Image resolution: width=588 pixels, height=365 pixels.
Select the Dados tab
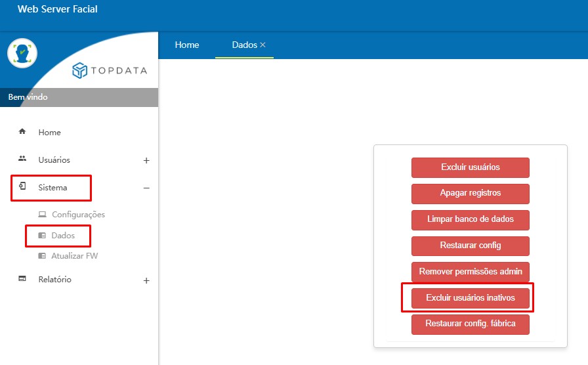[245, 45]
